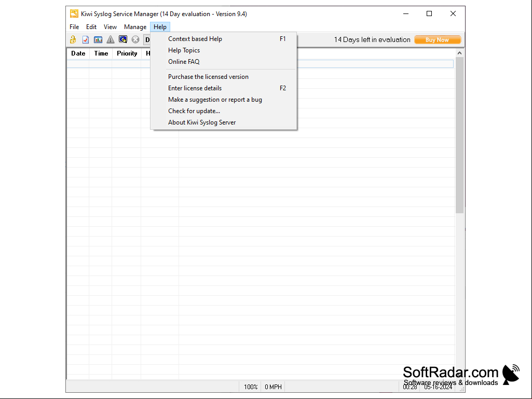This screenshot has width=532, height=399.
Task: Choose Context based Help
Action: pyautogui.click(x=224, y=39)
